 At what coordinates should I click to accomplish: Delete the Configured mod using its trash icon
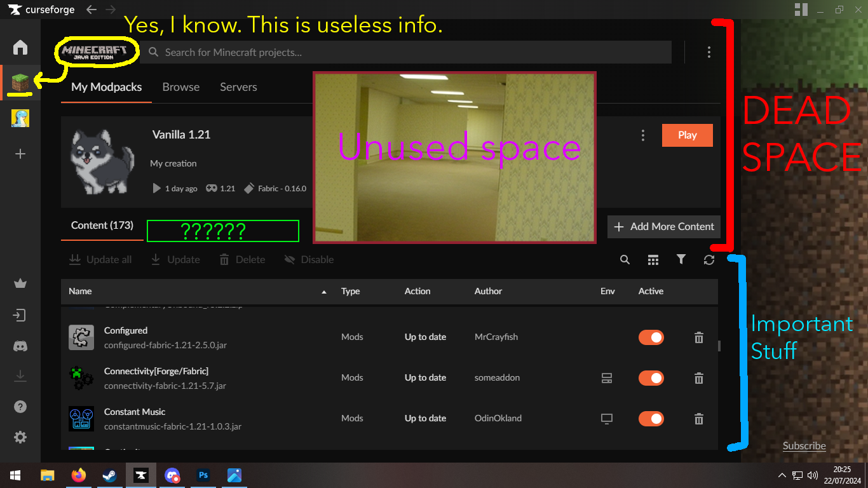(x=699, y=337)
